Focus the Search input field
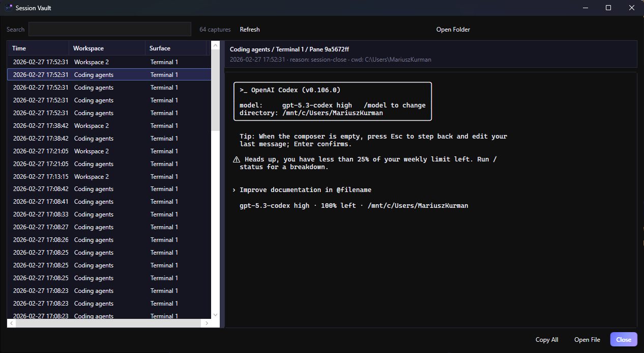Viewport: 644px width, 353px height. point(110,29)
